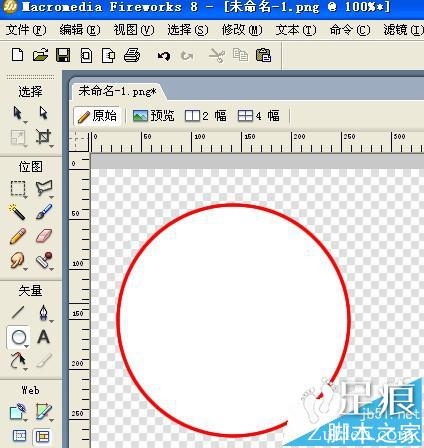The image size is (424, 448).
Task: Select the Line tool
Action: 18,313
